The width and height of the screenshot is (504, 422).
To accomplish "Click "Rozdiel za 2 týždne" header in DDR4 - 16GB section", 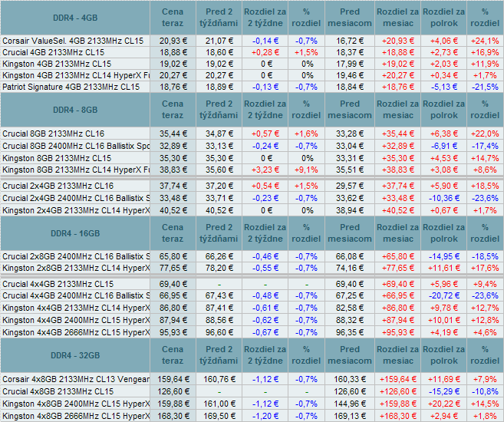I will tap(265, 233).
